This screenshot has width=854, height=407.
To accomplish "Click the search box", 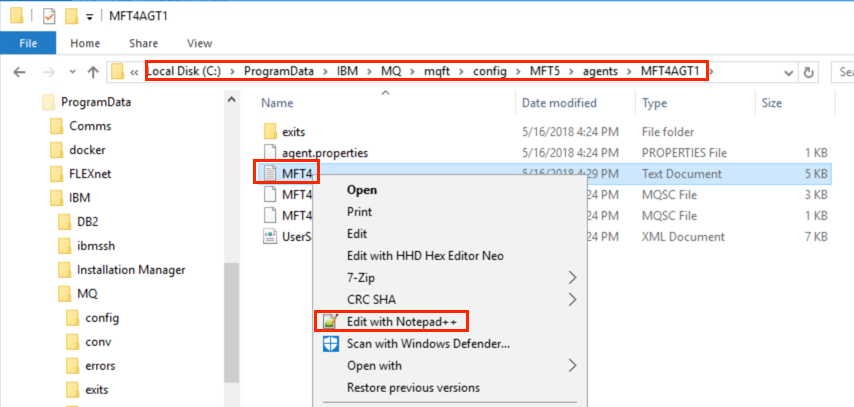I will tap(843, 72).
